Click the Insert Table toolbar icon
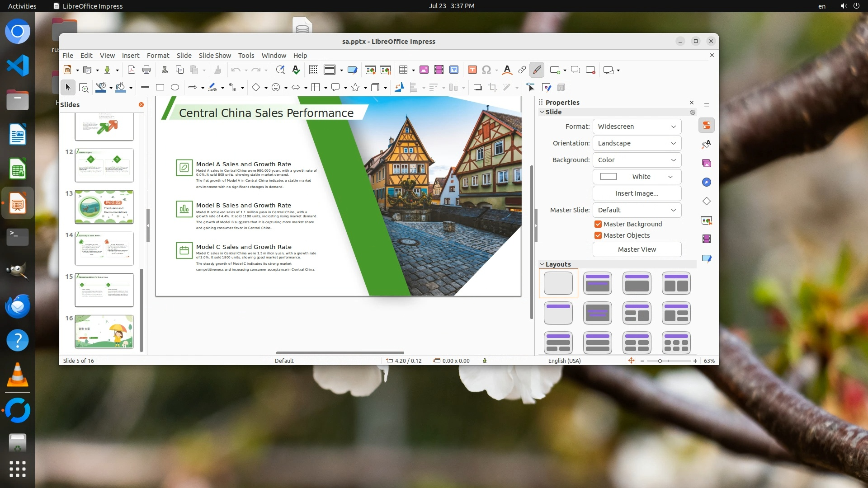Viewport: 868px width, 488px height. tap(403, 70)
